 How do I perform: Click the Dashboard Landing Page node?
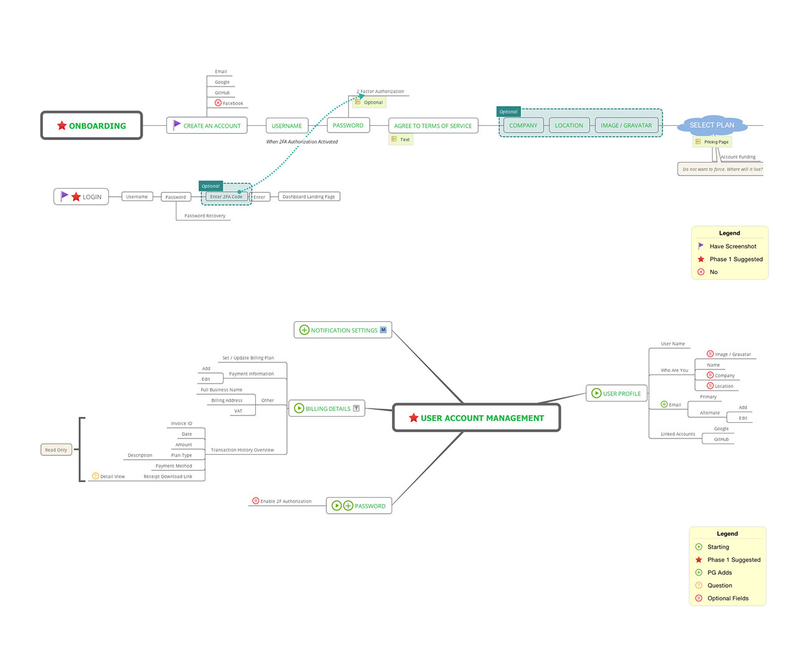click(x=308, y=197)
